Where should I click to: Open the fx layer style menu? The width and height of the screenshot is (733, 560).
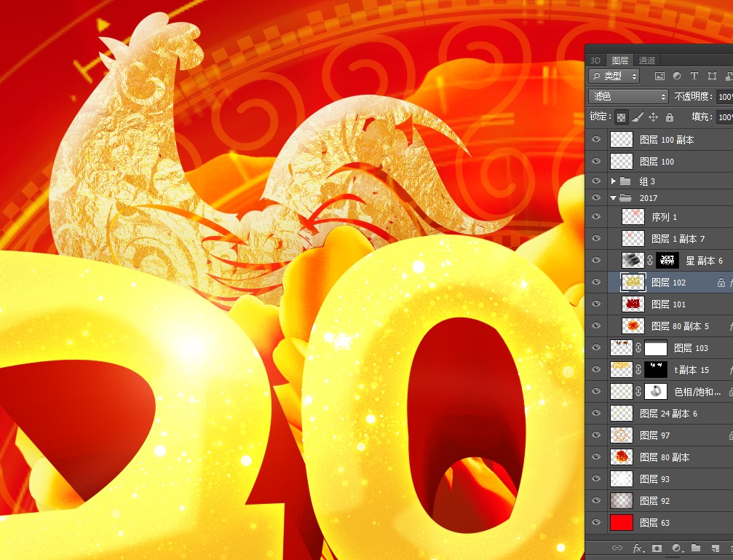[x=638, y=548]
